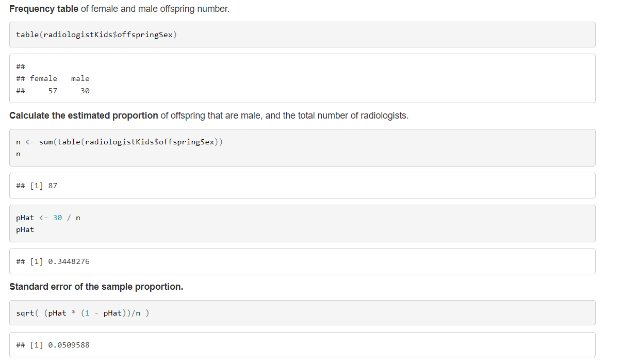Select the female count 57 in output
This screenshot has width=623, height=364.
53,91
